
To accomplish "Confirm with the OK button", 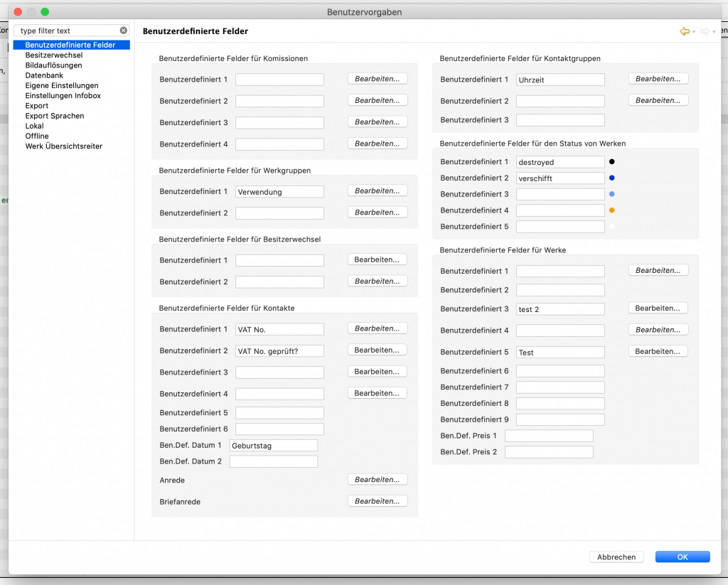I will [x=682, y=557].
